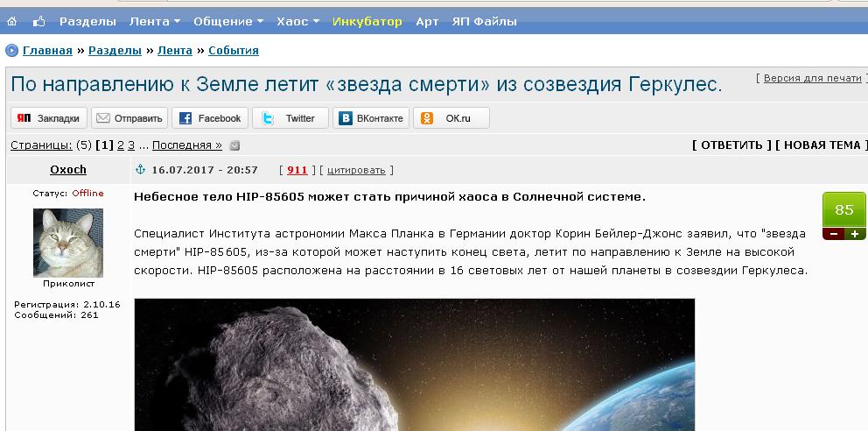Go to the Арт section
This screenshot has height=431, width=868.
[x=427, y=22]
